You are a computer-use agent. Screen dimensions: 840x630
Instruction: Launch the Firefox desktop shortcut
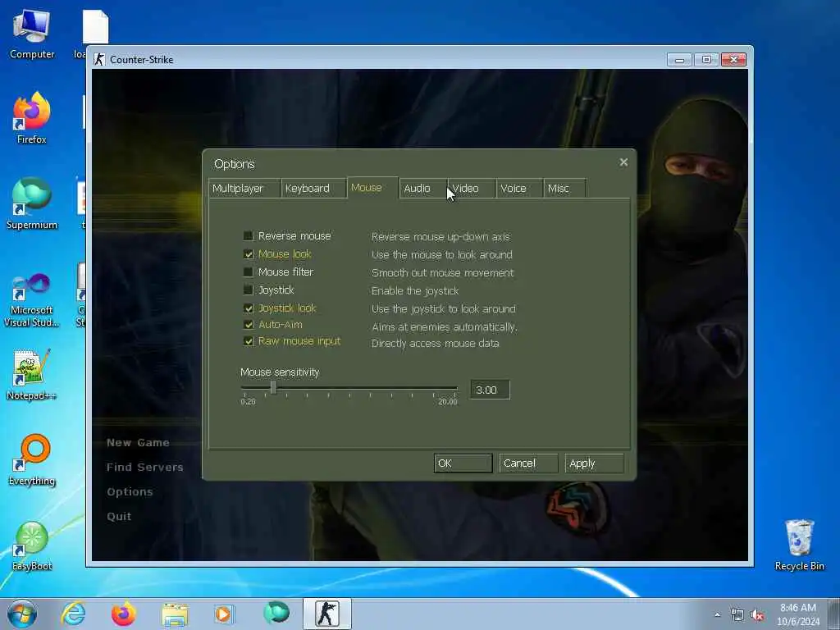click(32, 118)
